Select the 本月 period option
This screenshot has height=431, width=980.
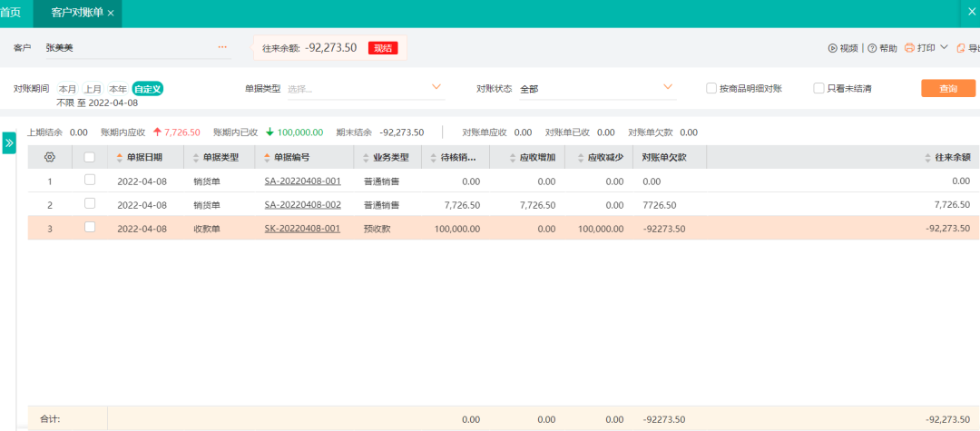coord(67,89)
